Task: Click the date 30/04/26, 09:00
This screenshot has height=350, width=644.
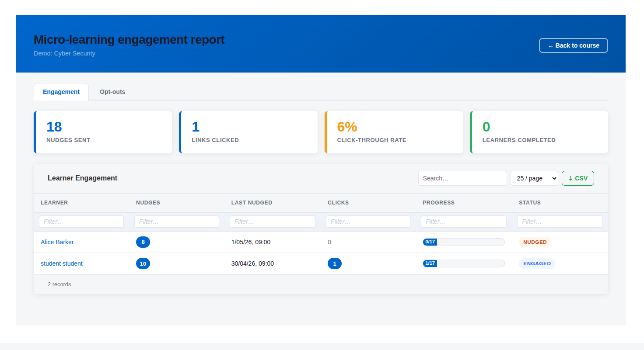Action: tap(252, 263)
